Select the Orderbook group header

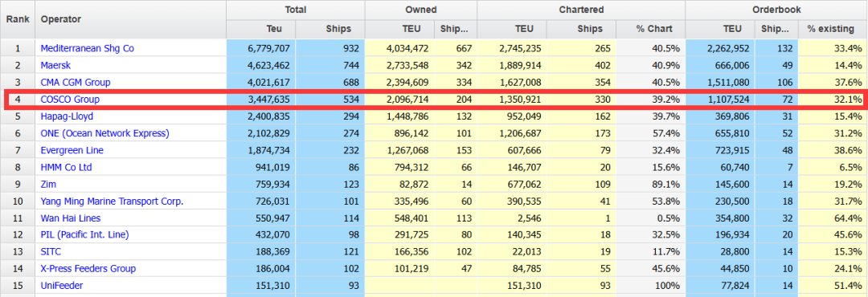coord(776,10)
